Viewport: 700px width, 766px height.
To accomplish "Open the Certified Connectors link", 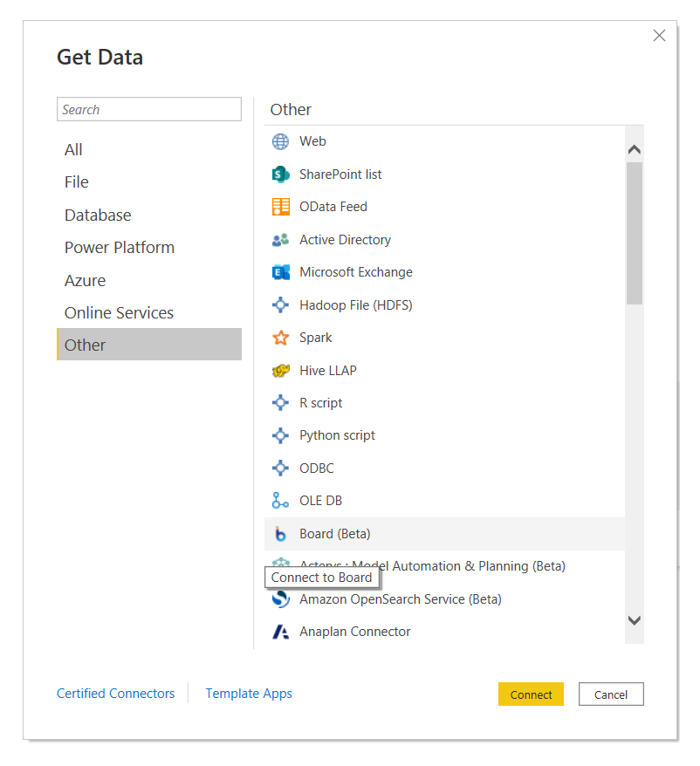I will pos(116,694).
